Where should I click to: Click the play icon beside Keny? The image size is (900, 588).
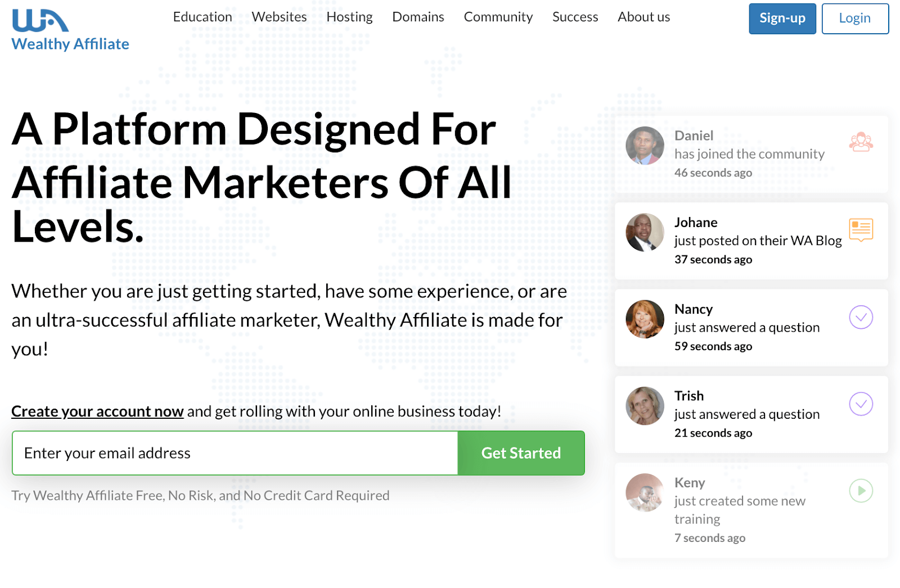[861, 491]
